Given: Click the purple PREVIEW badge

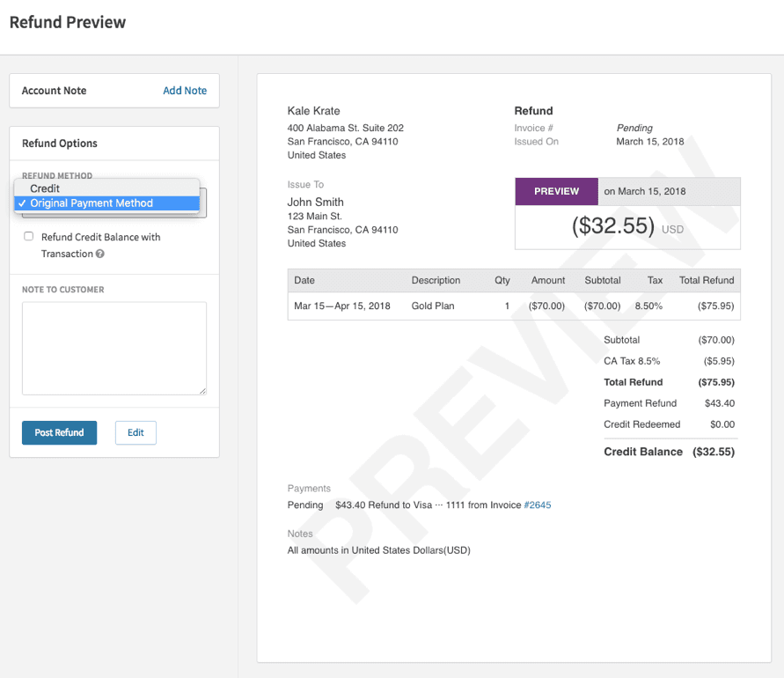Looking at the screenshot, I should point(556,191).
